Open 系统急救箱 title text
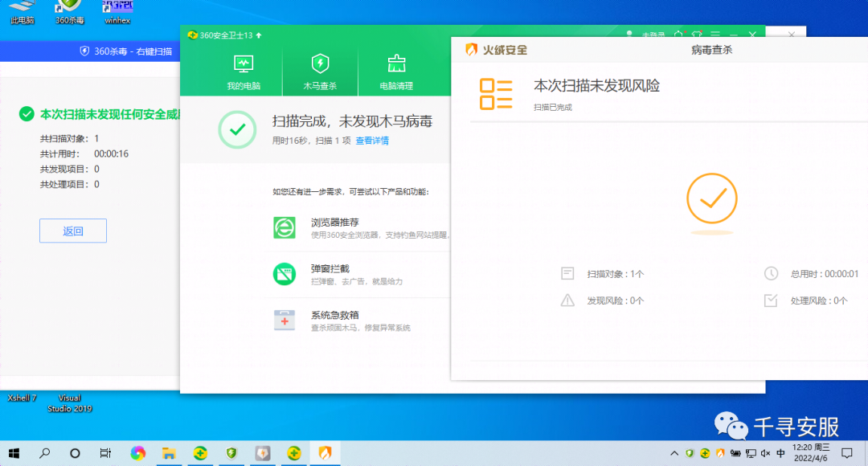 [335, 315]
